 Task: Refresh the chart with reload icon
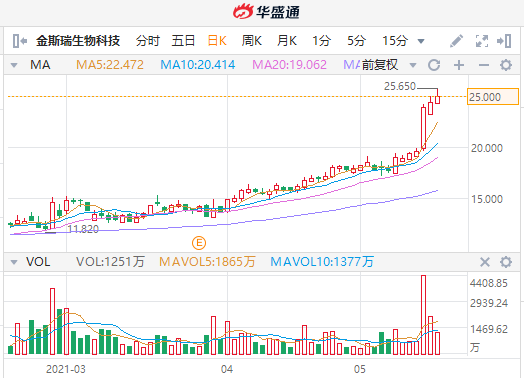pos(434,65)
